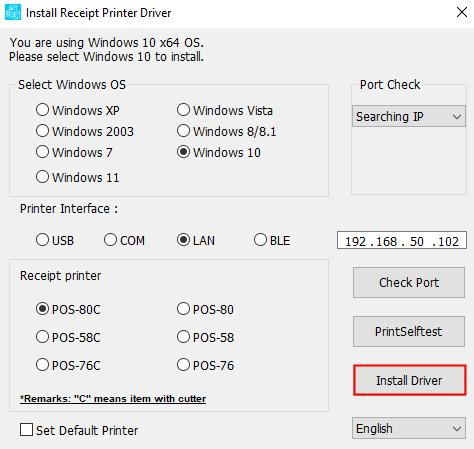
Task: Open the English language dropdown
Action: (x=409, y=428)
